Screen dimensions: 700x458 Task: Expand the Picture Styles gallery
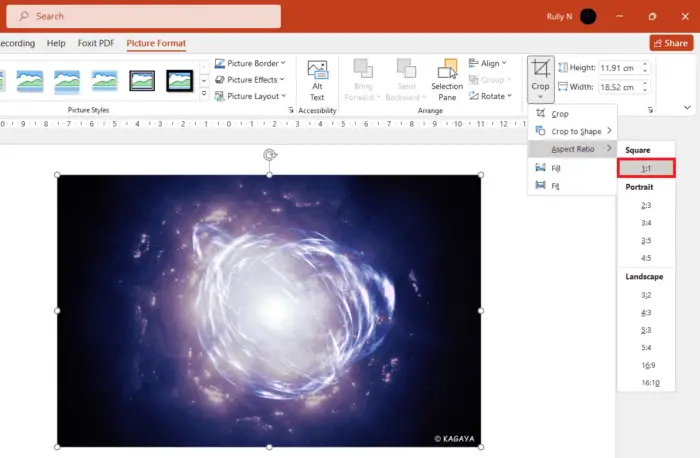click(204, 94)
